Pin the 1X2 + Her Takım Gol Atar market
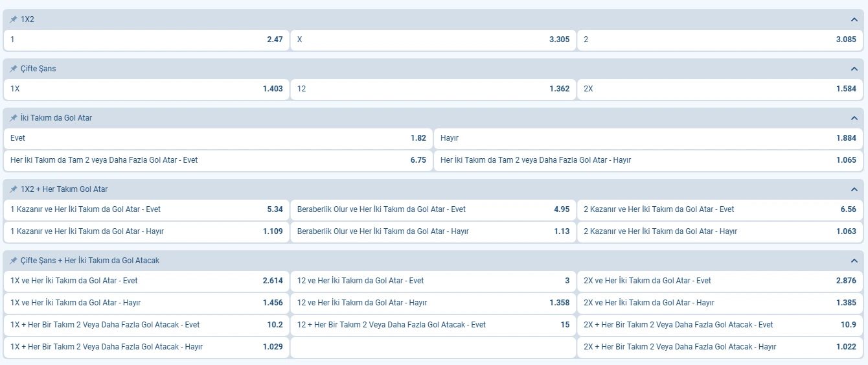868x365 pixels. 13,189
